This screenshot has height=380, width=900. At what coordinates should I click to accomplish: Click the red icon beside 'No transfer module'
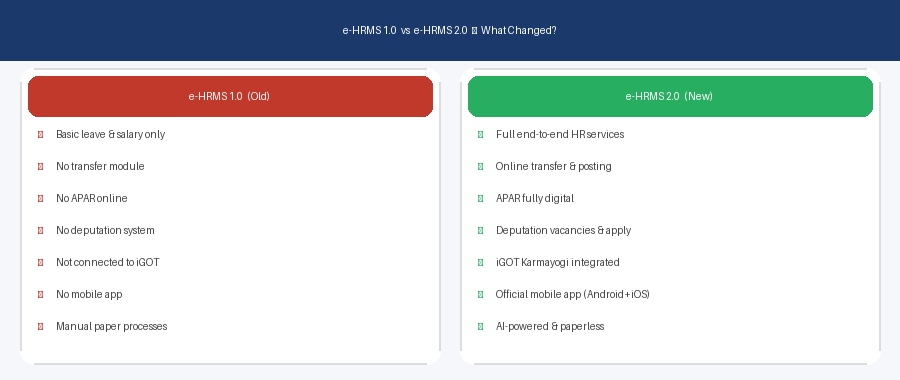(x=41, y=166)
